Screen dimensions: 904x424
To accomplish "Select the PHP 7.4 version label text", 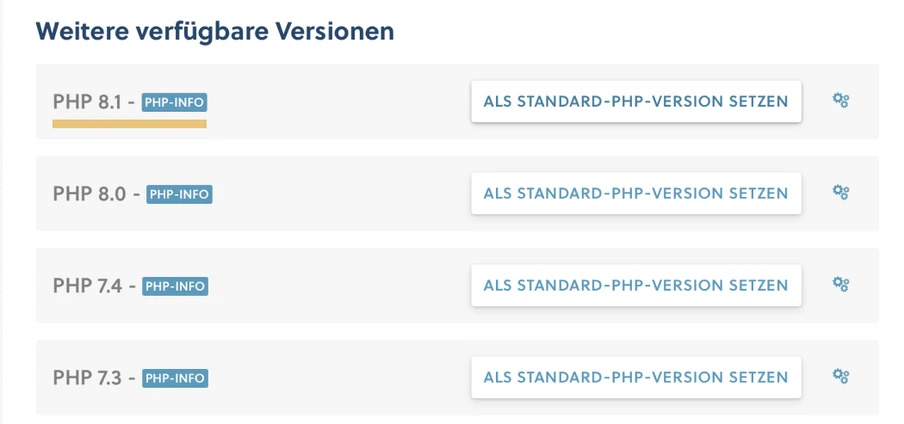I will (x=88, y=286).
